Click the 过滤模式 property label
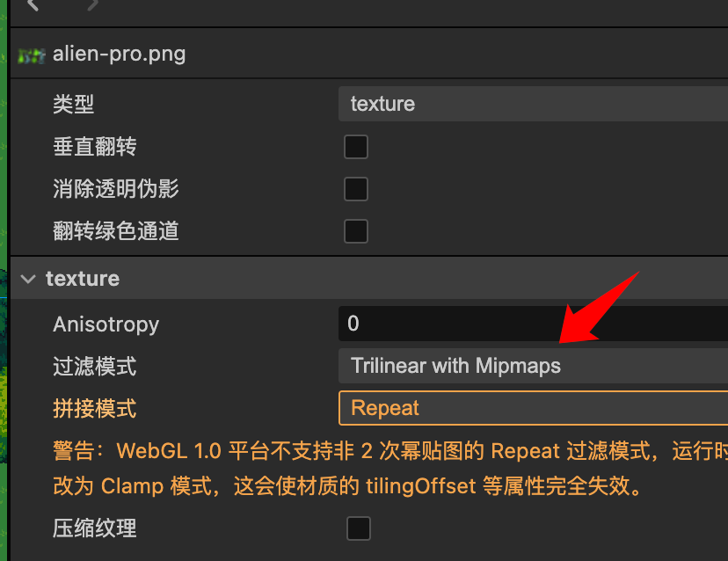The image size is (728, 561). (x=94, y=367)
